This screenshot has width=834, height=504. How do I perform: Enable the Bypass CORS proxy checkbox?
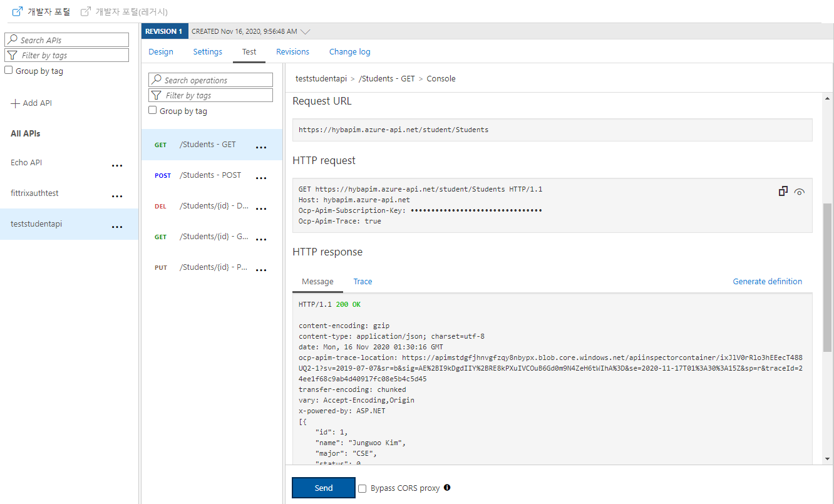point(363,488)
